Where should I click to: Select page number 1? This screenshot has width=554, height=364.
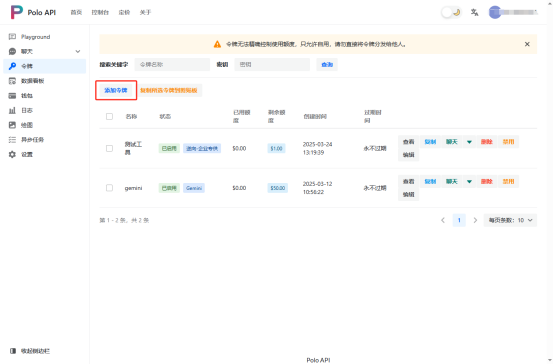tap(459, 220)
